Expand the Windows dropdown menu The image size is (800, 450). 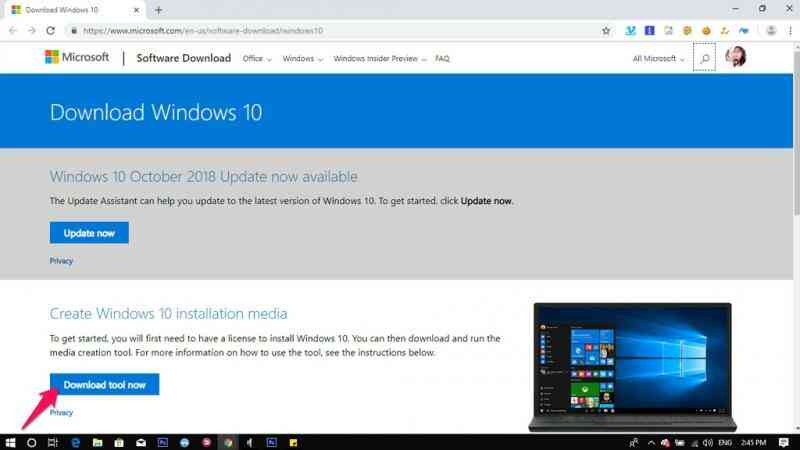[303, 59]
